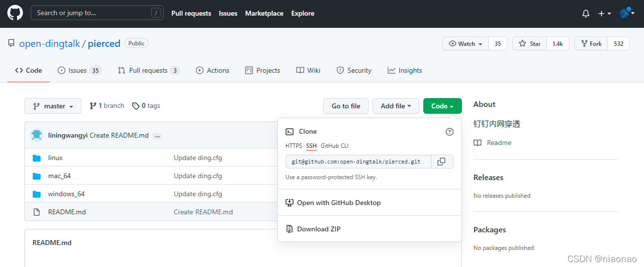Select the GitHub CLI clone tab
This screenshot has width=644, height=267.
coord(334,146)
